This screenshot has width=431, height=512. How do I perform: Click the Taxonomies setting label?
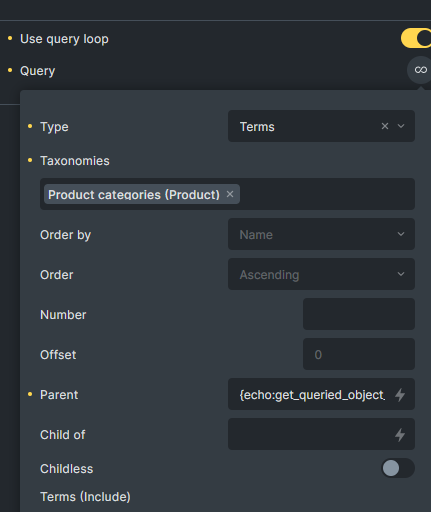[75, 161]
